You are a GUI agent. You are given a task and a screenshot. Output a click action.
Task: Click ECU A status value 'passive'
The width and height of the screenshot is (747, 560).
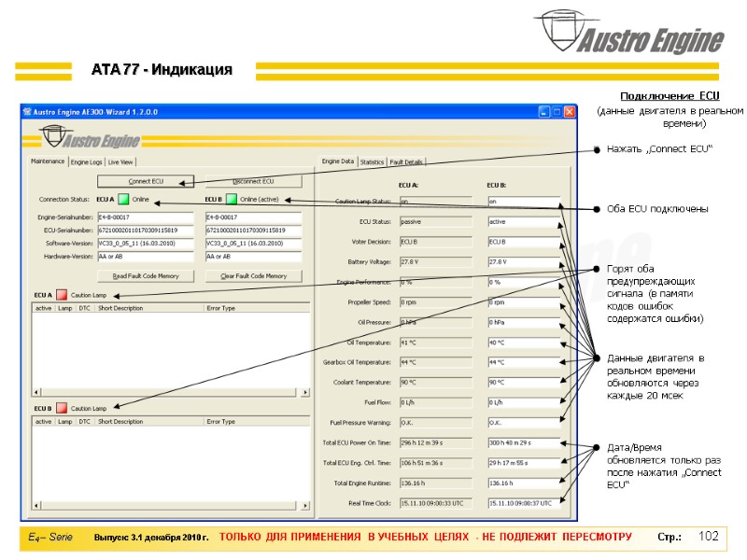[435, 222]
